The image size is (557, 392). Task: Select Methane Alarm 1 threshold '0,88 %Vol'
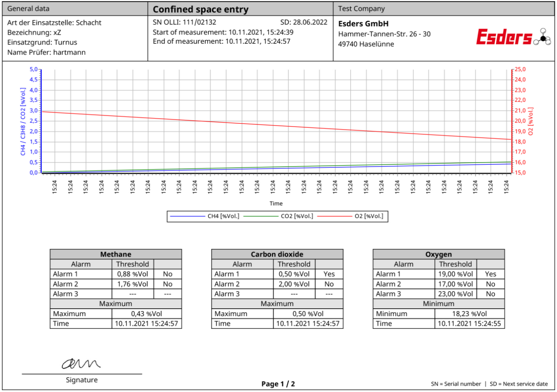click(x=132, y=274)
